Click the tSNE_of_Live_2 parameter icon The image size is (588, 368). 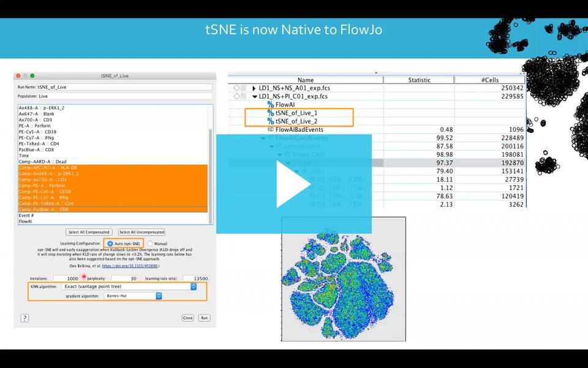pos(270,121)
